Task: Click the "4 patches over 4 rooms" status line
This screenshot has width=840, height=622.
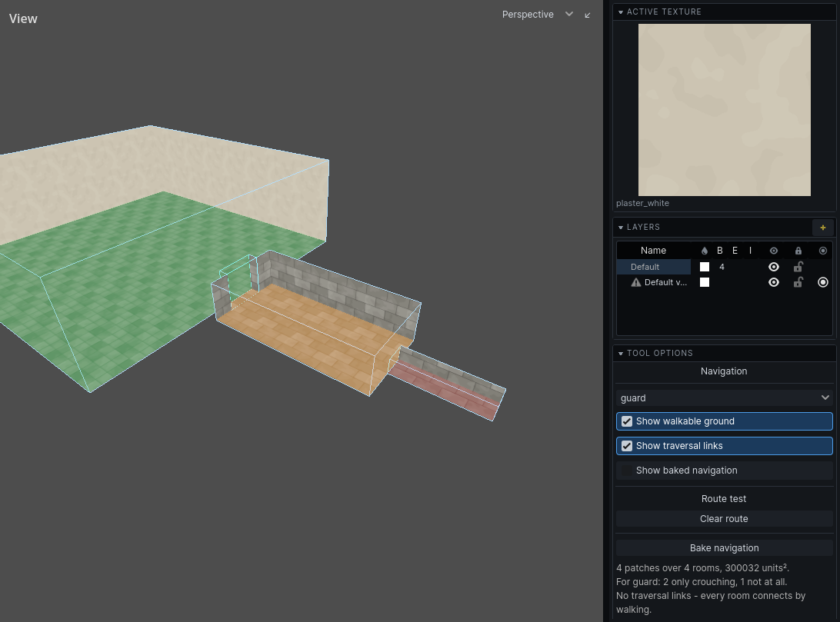Action: tap(703, 568)
